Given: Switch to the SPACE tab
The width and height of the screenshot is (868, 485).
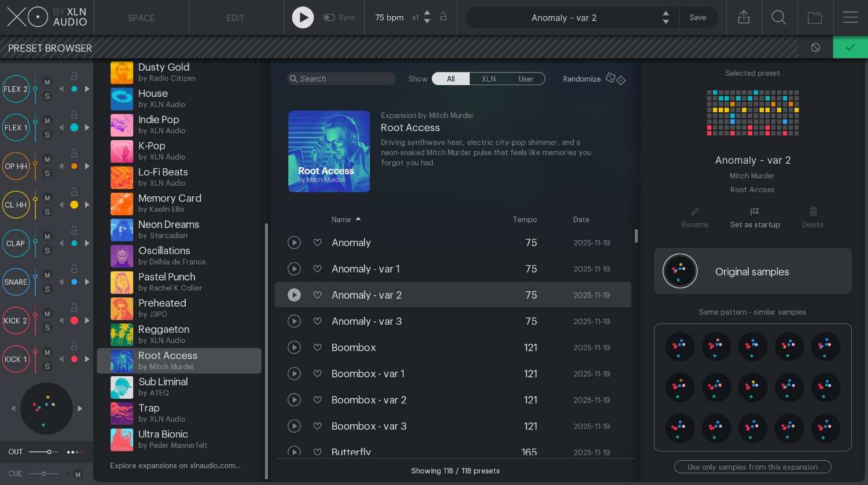Looking at the screenshot, I should (x=141, y=18).
